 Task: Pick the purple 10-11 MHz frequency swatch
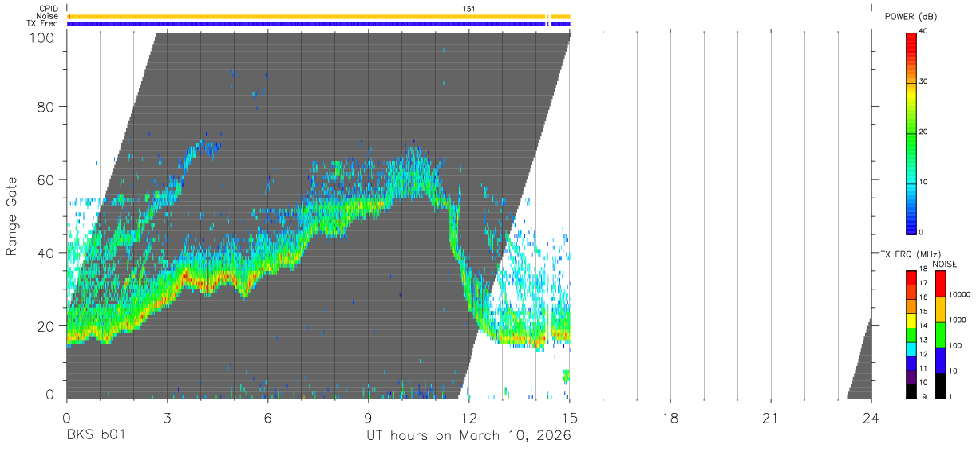pyautogui.click(x=911, y=378)
